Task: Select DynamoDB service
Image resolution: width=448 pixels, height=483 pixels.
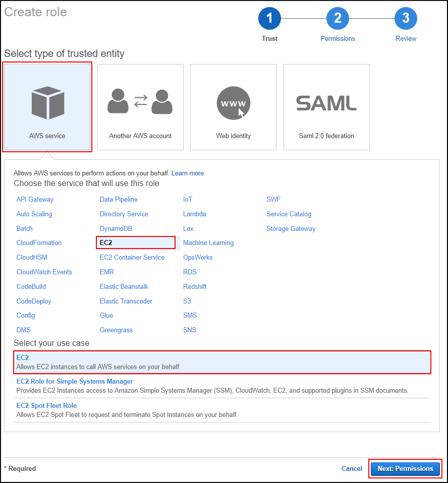Action: point(116,228)
